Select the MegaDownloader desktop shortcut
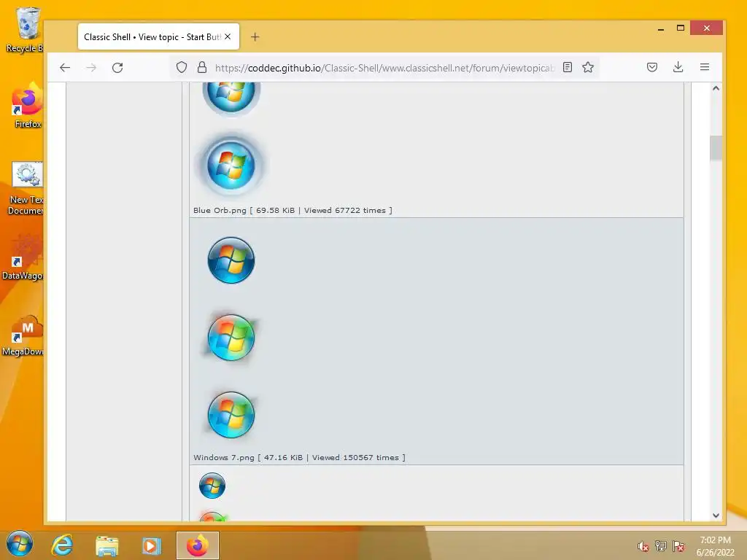The height and width of the screenshot is (560, 747). click(23, 335)
